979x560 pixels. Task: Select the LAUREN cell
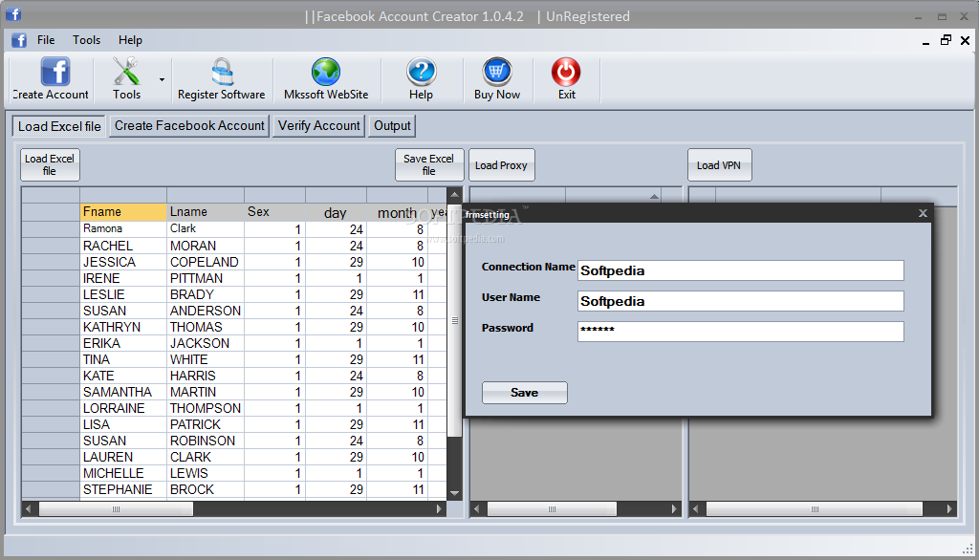(x=123, y=457)
